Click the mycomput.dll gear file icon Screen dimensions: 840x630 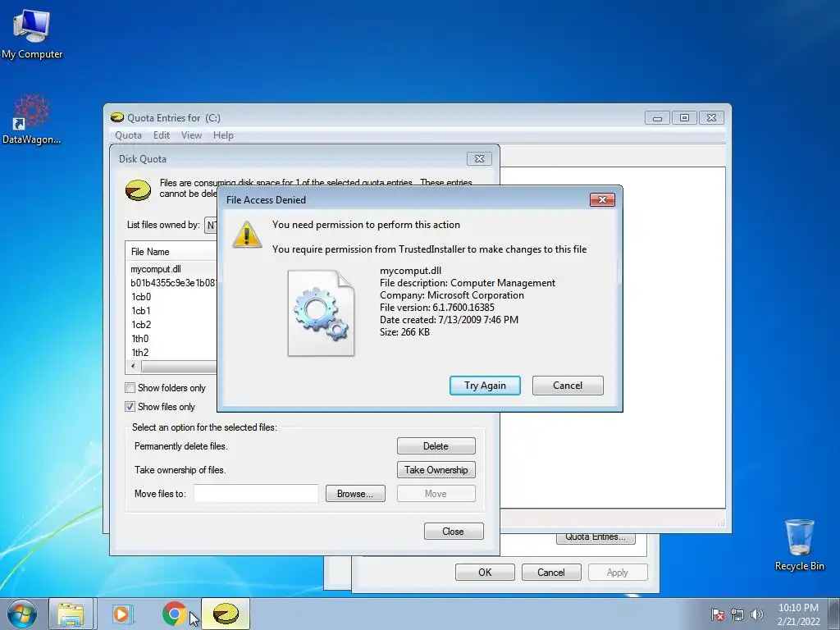pyautogui.click(x=321, y=313)
